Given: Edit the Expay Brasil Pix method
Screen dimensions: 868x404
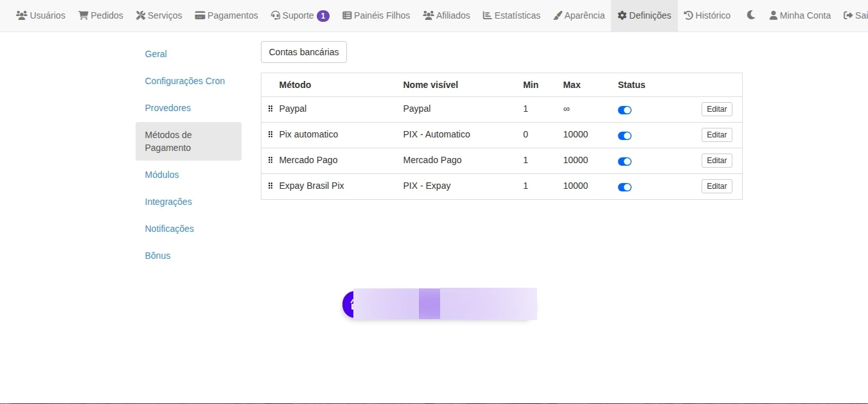Looking at the screenshot, I should click(716, 186).
